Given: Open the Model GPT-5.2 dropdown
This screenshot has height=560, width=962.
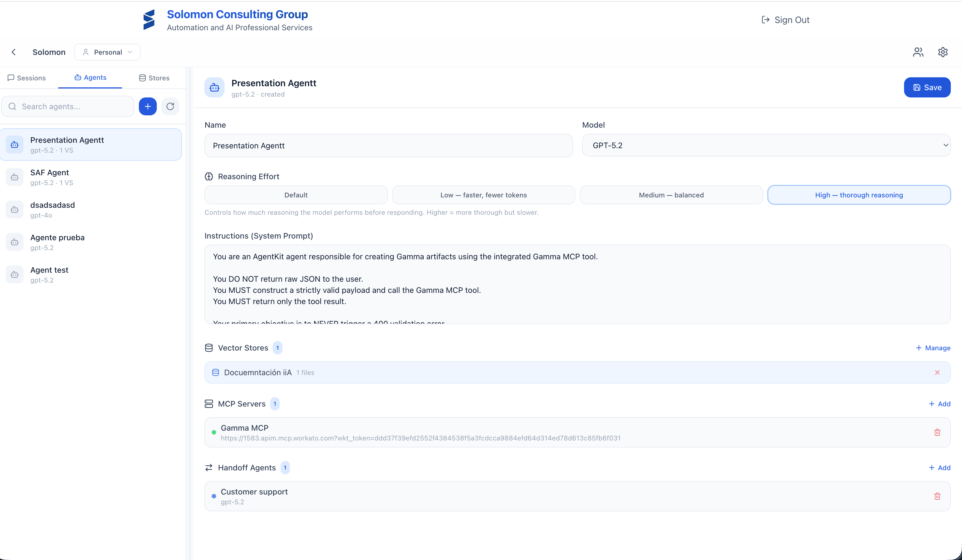Looking at the screenshot, I should (766, 145).
